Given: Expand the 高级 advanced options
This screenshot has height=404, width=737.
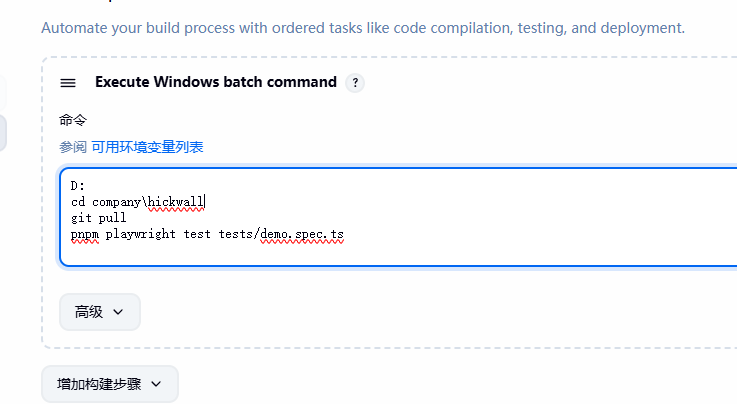Looking at the screenshot, I should tap(100, 312).
